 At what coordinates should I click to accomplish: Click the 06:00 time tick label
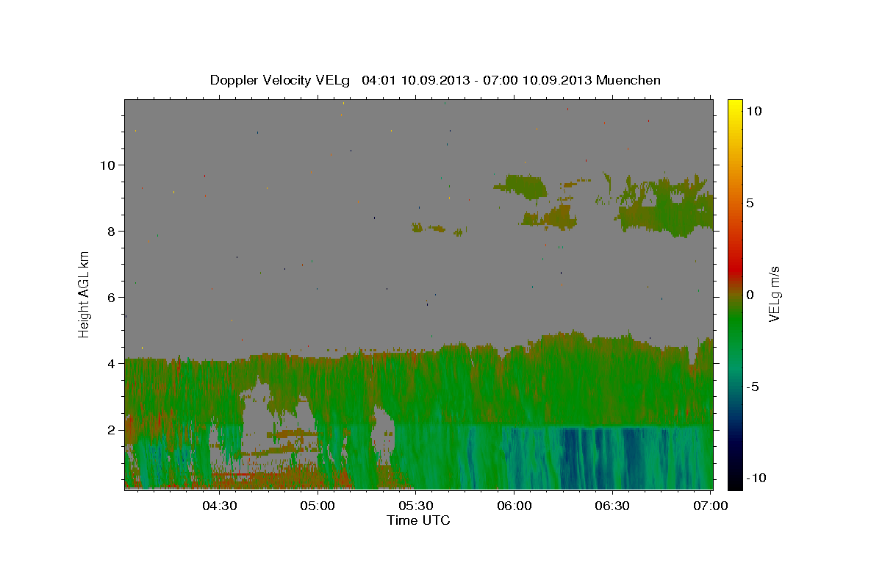click(514, 506)
